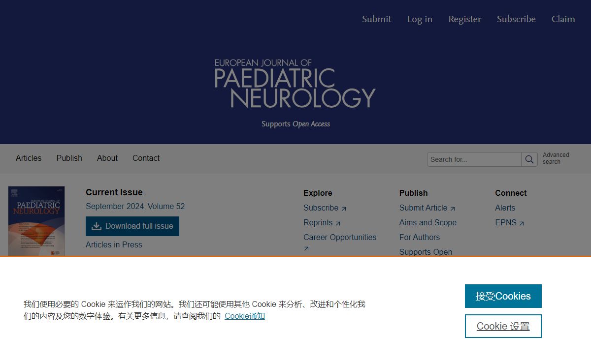Click Log in link
Screen dimensions: 591x364
pos(420,19)
